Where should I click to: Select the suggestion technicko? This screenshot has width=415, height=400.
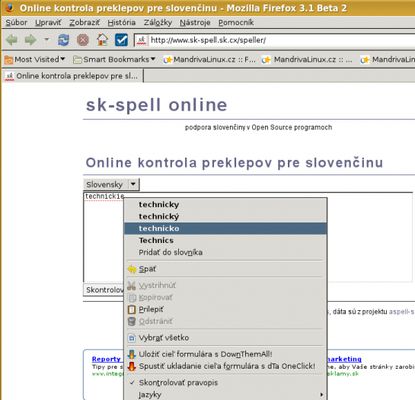pos(225,228)
